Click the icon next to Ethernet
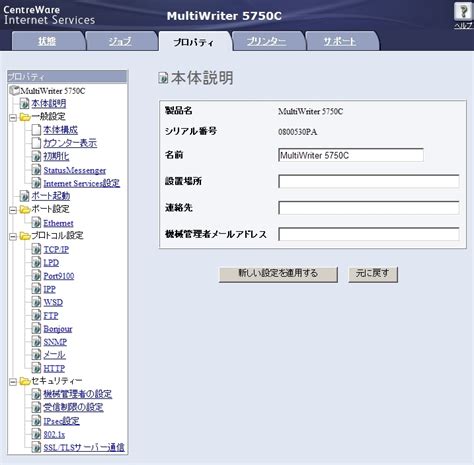 tap(36, 223)
